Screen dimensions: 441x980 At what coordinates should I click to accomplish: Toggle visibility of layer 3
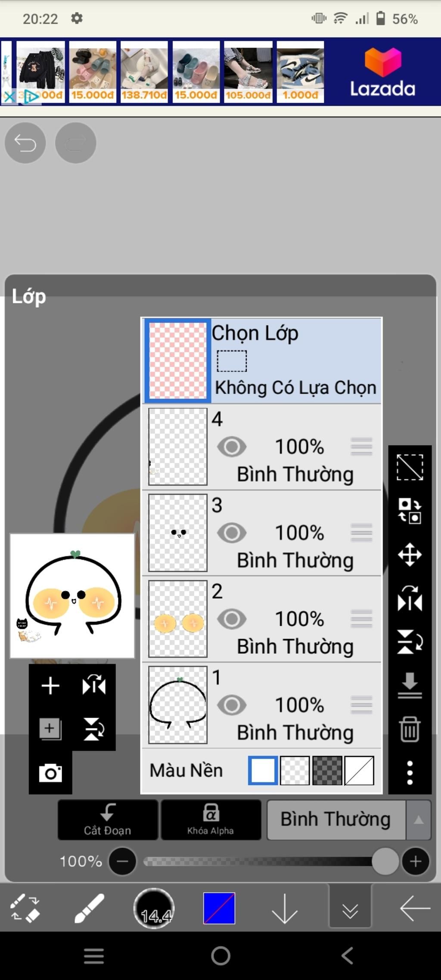(232, 533)
